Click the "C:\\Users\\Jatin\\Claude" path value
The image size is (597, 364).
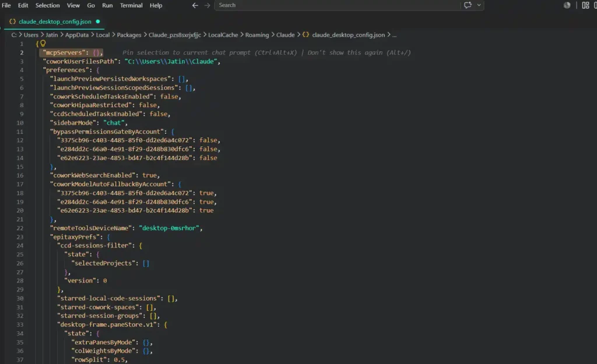pyautogui.click(x=171, y=61)
